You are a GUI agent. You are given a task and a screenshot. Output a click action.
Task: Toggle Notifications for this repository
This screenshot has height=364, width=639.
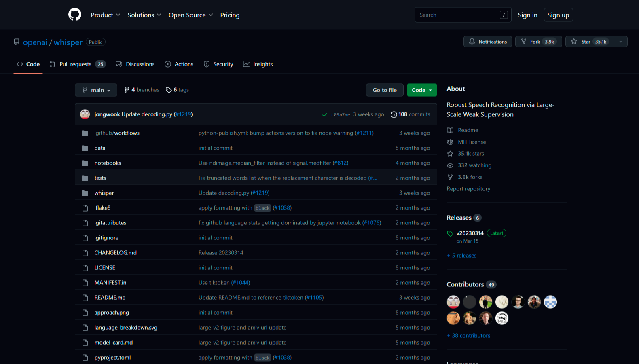coord(488,42)
